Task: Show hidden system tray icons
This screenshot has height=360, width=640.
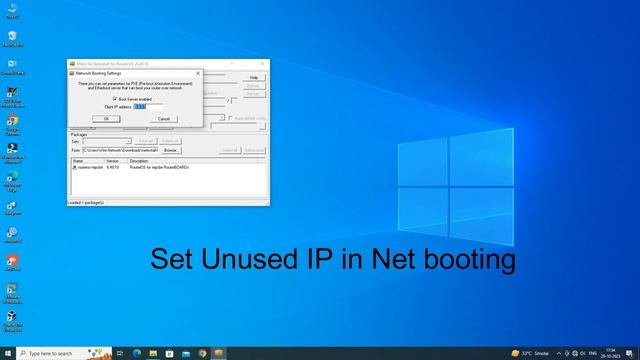Action: click(x=558, y=353)
